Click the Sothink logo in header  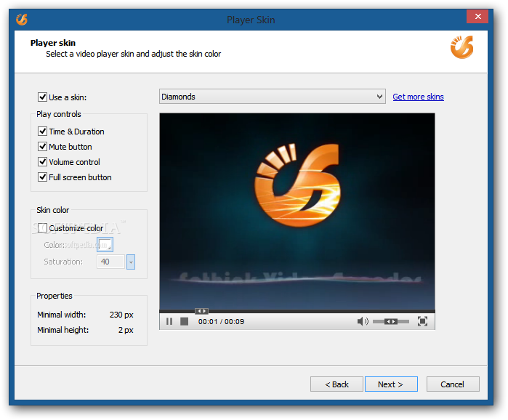point(461,47)
